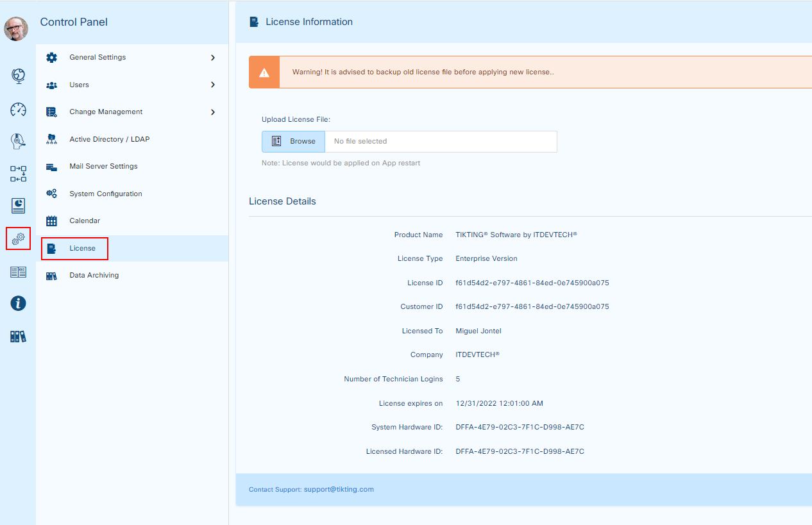Expand the General Settings chevron

pyautogui.click(x=213, y=58)
